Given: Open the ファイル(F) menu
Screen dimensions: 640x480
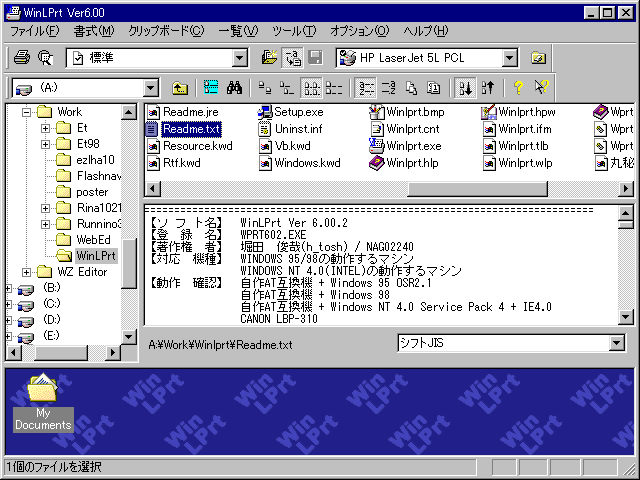Looking at the screenshot, I should (x=35, y=31).
